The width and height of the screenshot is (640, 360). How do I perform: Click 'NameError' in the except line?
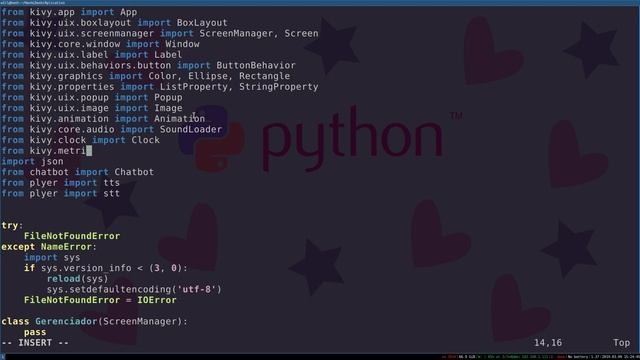[66, 247]
